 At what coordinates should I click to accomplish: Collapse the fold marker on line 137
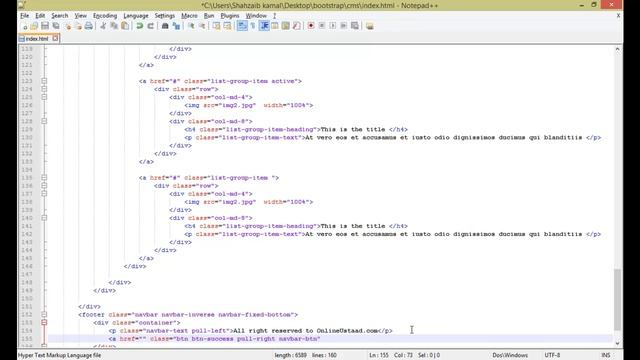click(44, 193)
